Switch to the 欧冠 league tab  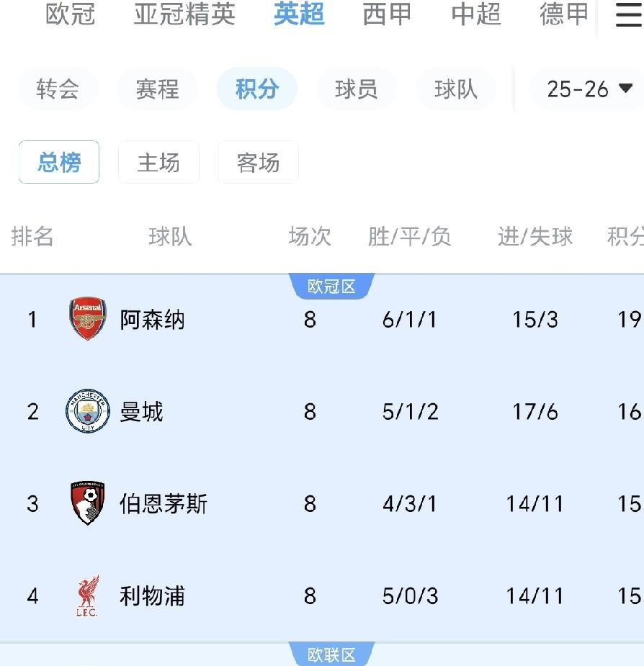pyautogui.click(x=71, y=14)
